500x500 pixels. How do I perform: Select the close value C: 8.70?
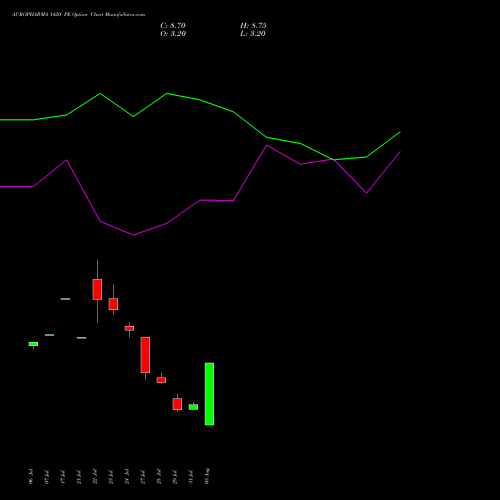[173, 26]
